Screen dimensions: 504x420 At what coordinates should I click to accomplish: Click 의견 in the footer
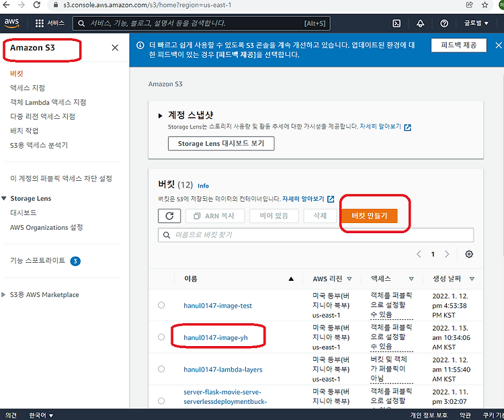[11, 415]
